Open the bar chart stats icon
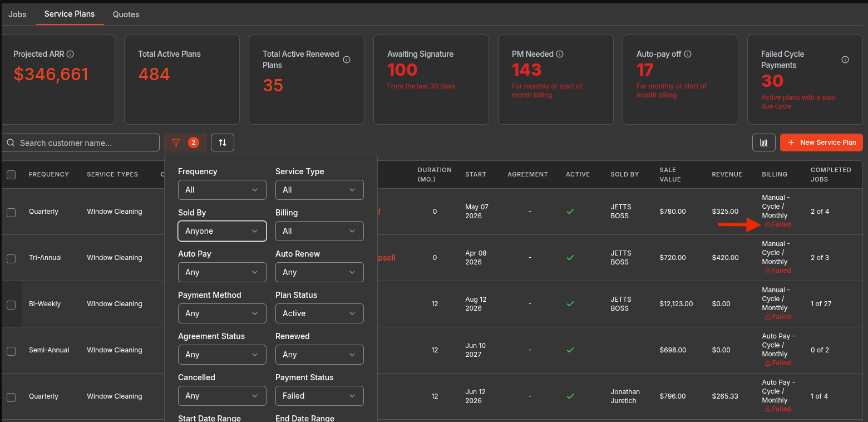The image size is (868, 422). [x=764, y=143]
